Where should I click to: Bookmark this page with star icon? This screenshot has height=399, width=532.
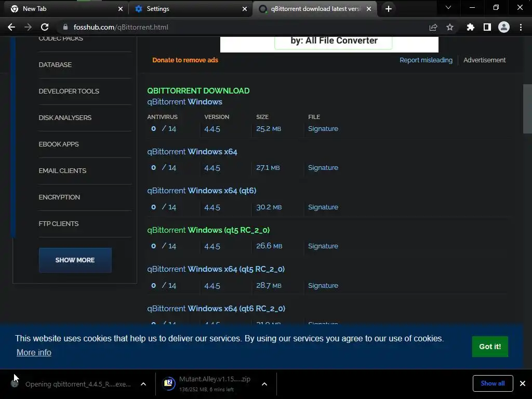[x=450, y=27]
